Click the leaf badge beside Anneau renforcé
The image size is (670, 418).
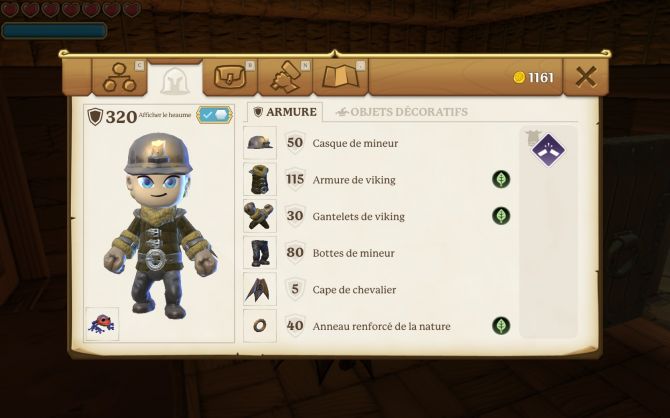[501, 326]
